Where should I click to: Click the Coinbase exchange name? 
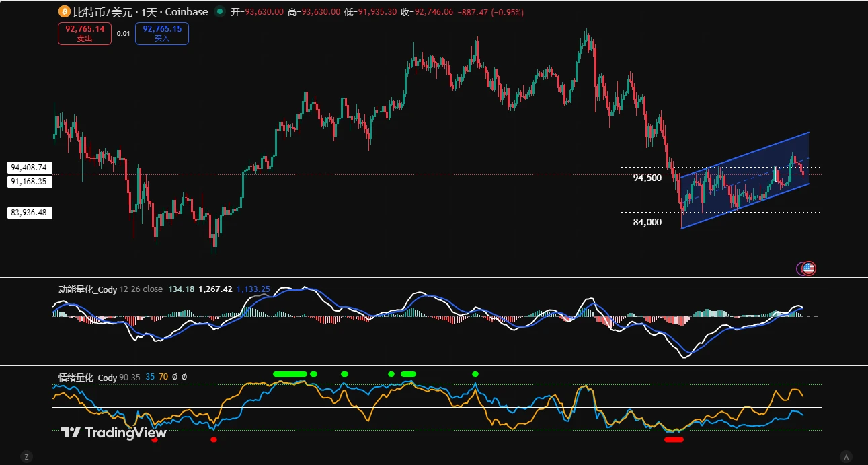pos(184,12)
